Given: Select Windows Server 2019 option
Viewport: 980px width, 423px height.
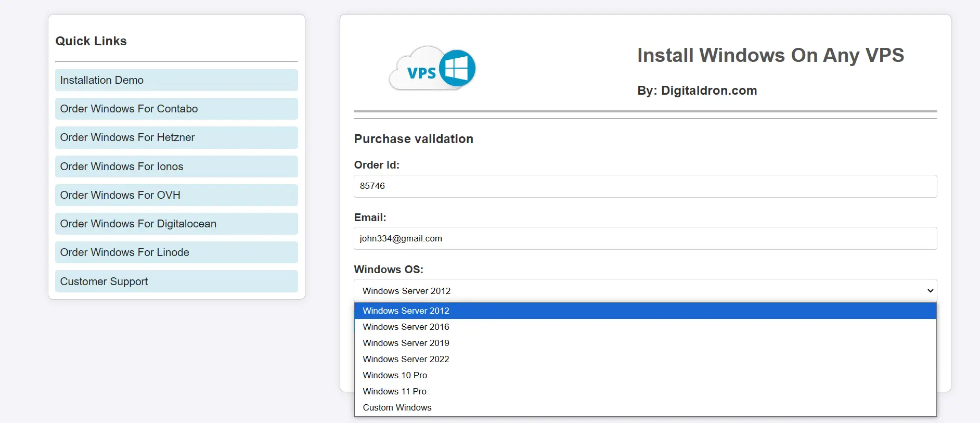Looking at the screenshot, I should tap(645, 343).
